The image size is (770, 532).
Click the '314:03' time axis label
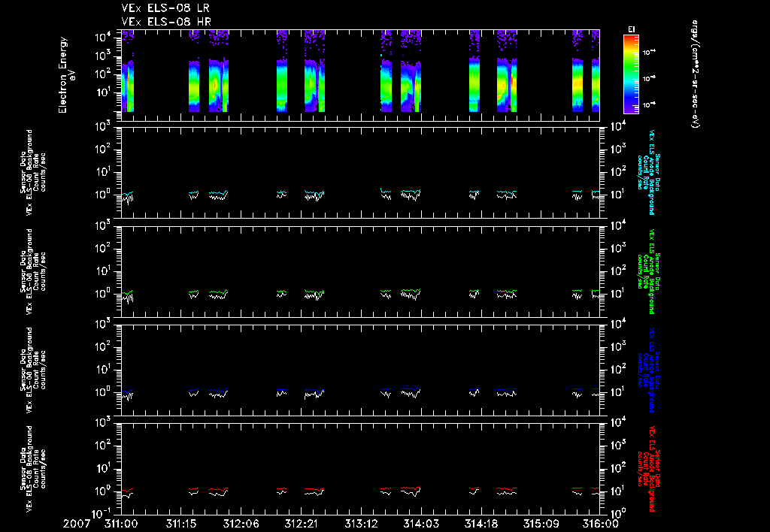[421, 524]
